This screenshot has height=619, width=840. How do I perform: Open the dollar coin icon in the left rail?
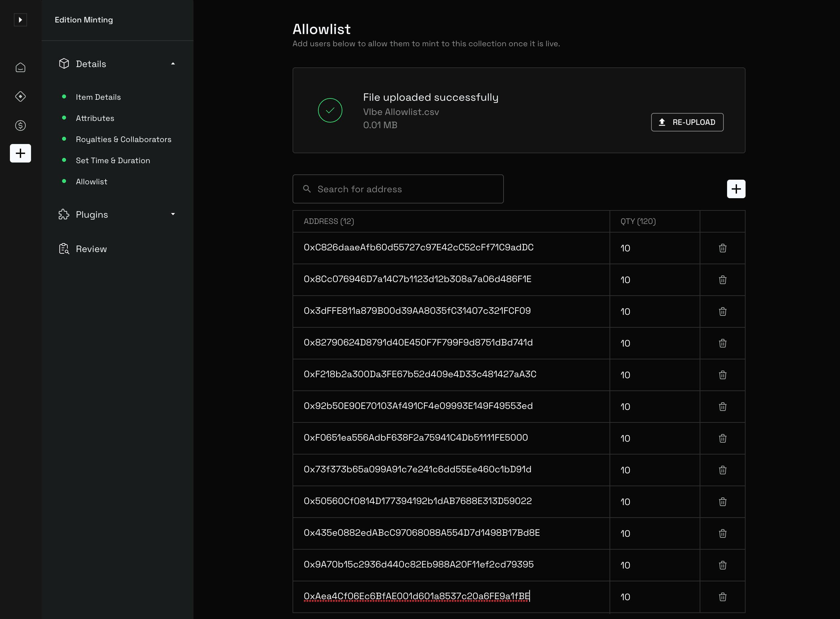coord(20,126)
